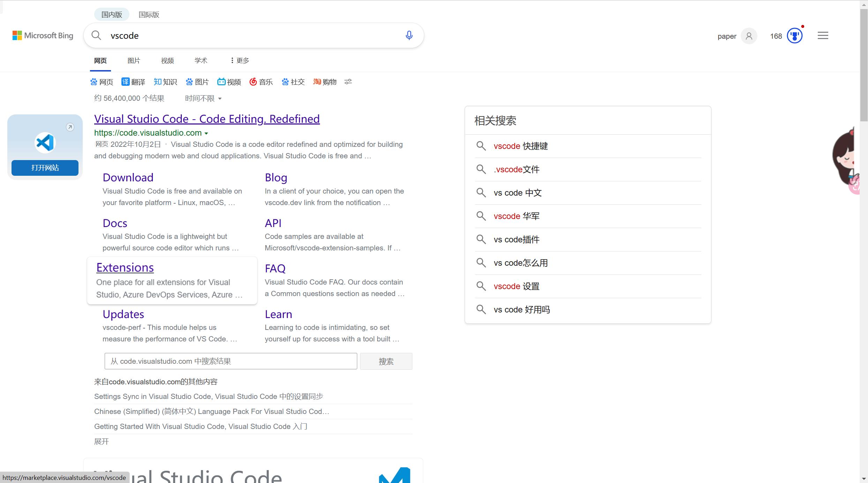This screenshot has height=483, width=868.
Task: Click the filter settings icon after 购物
Action: [348, 82]
